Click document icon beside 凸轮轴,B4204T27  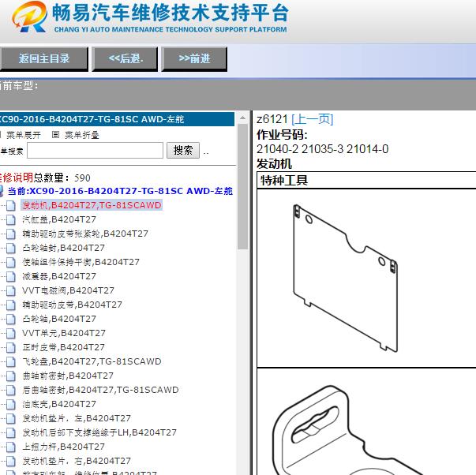tap(11, 320)
